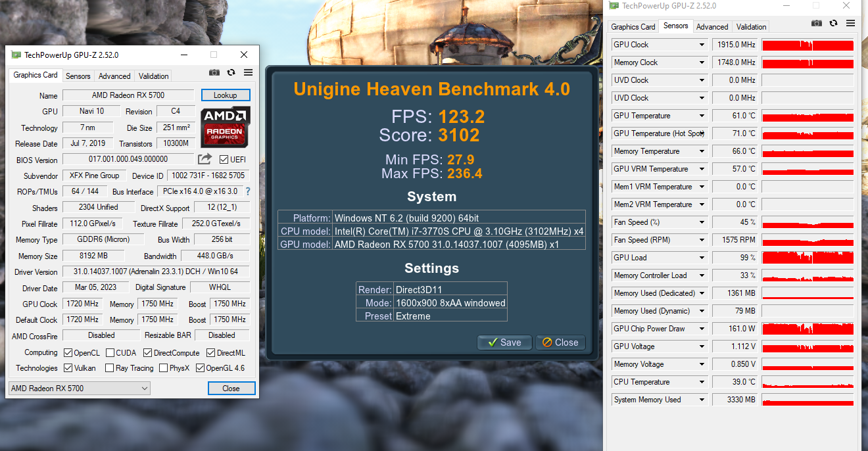Screen dimensions: 868x451
Task: Open the Memory Temperature sensor dropdown
Action: 702,151
